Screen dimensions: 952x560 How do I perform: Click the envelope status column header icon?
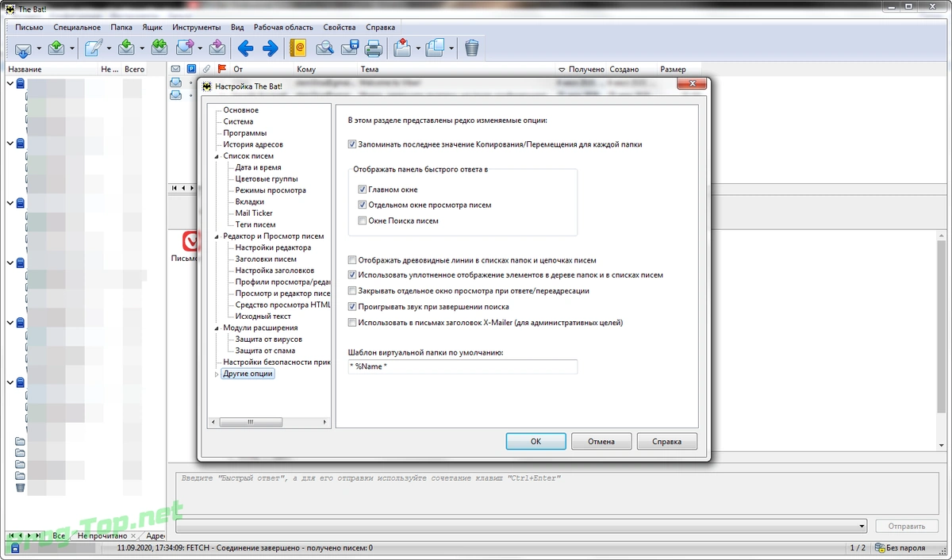pos(175,70)
